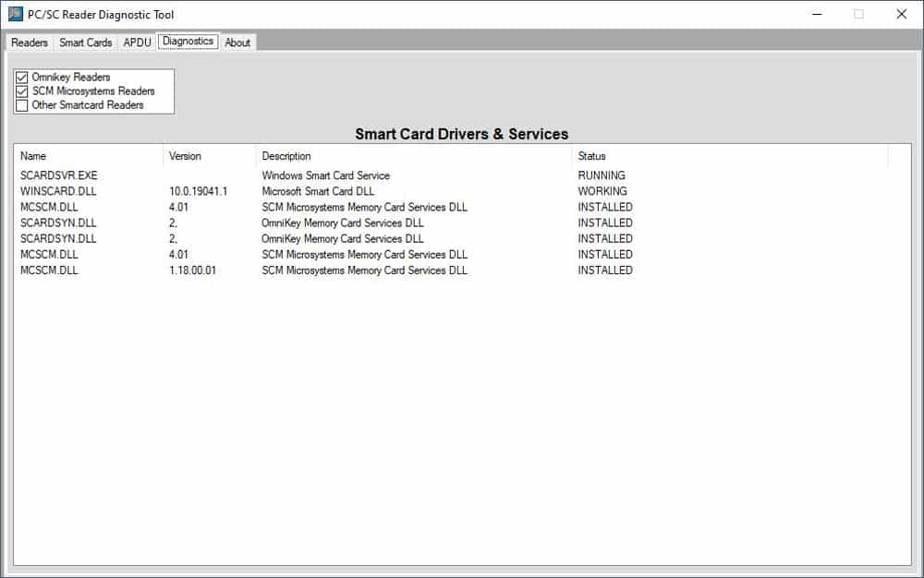Toggle the SCM Microsystems Readers checkbox
924x578 pixels.
(x=22, y=91)
